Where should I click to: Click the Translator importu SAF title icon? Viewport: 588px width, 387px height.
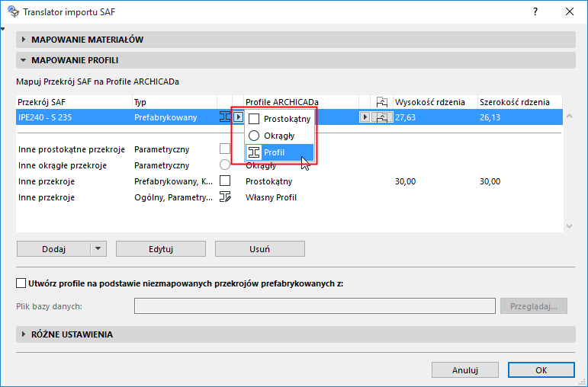(x=13, y=11)
